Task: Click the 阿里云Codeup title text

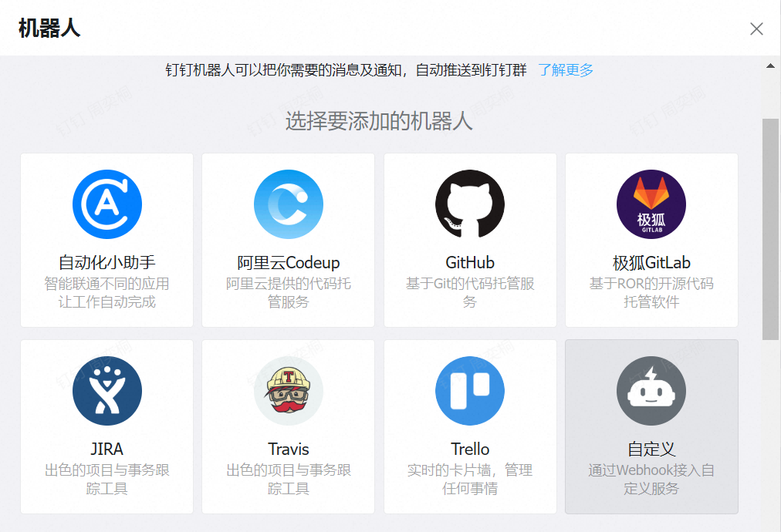Action: (289, 262)
